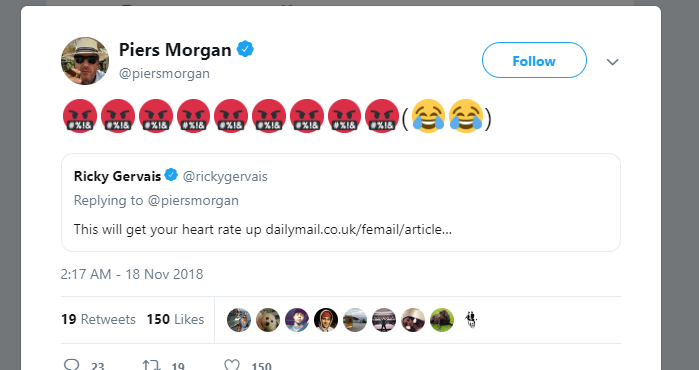This screenshot has height=370, width=699.
Task: View the list of 150 Likes
Action: click(175, 319)
